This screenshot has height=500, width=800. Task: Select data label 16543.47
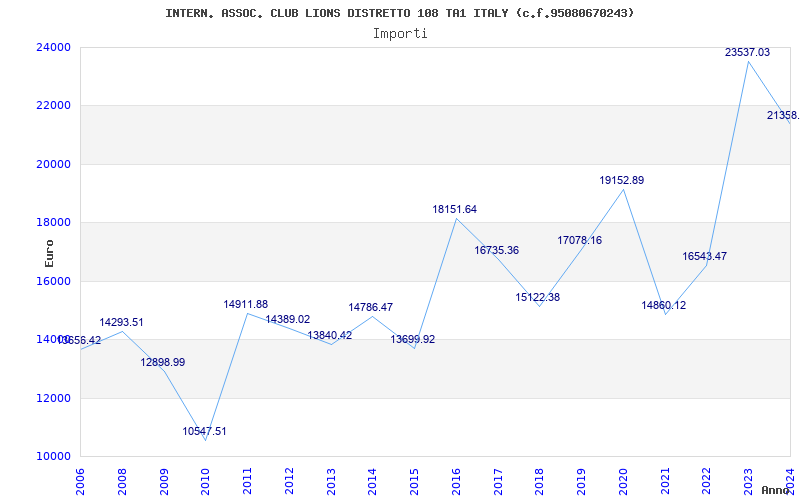click(705, 257)
